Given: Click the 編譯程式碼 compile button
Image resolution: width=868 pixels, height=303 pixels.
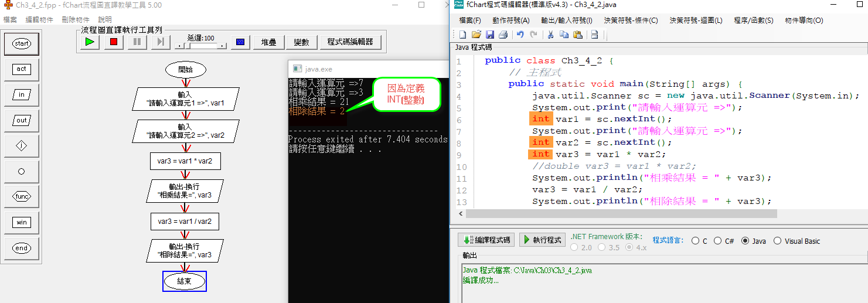Looking at the screenshot, I should coord(486,240).
